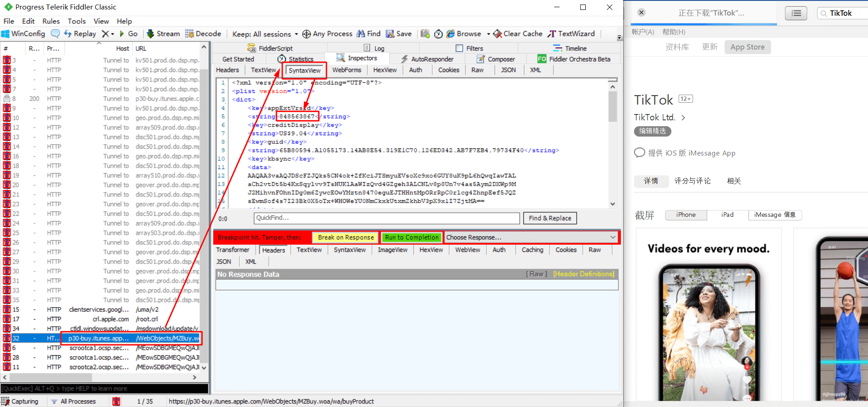Viewport: 868px width, 407px height.
Task: Open the Choose Response dropdown
Action: click(531, 238)
